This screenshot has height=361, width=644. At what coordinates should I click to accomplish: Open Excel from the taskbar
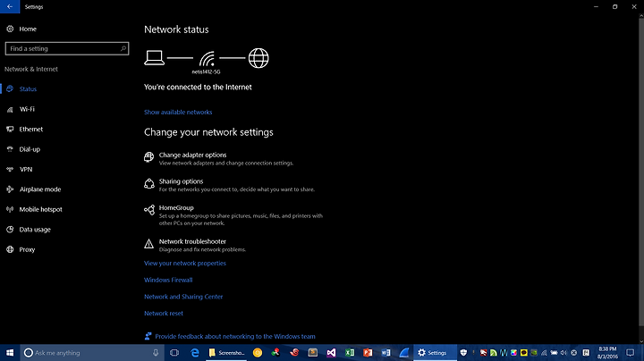(x=350, y=353)
